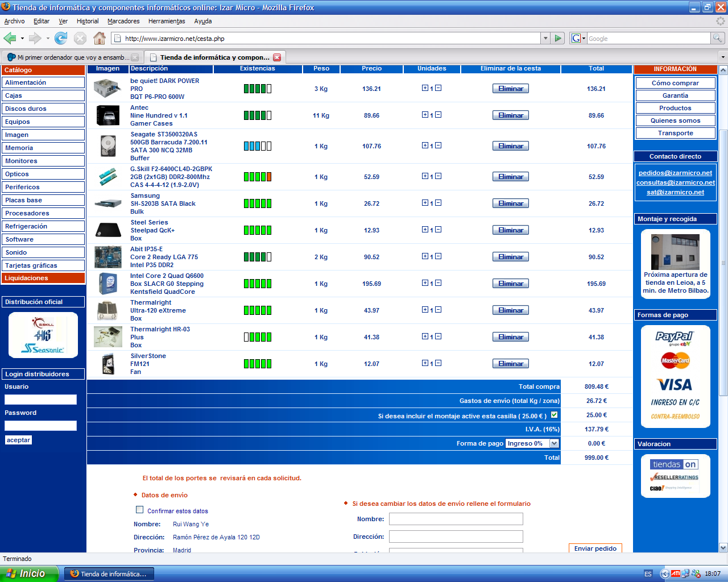Screen dimensions: 728x582
Task: Increase units for Samsung SH-S203B
Action: (x=425, y=203)
